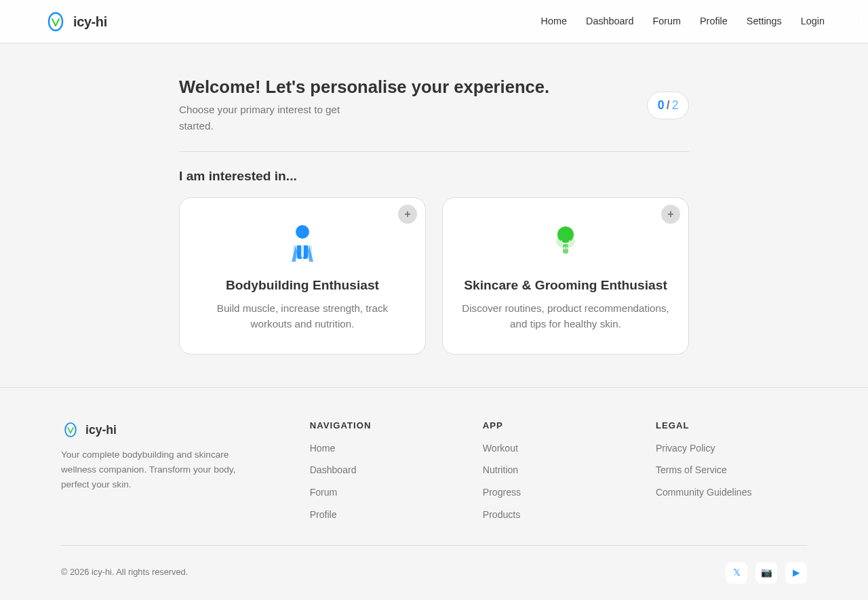
Task: Click the X (Twitter) social icon
Action: 736,573
